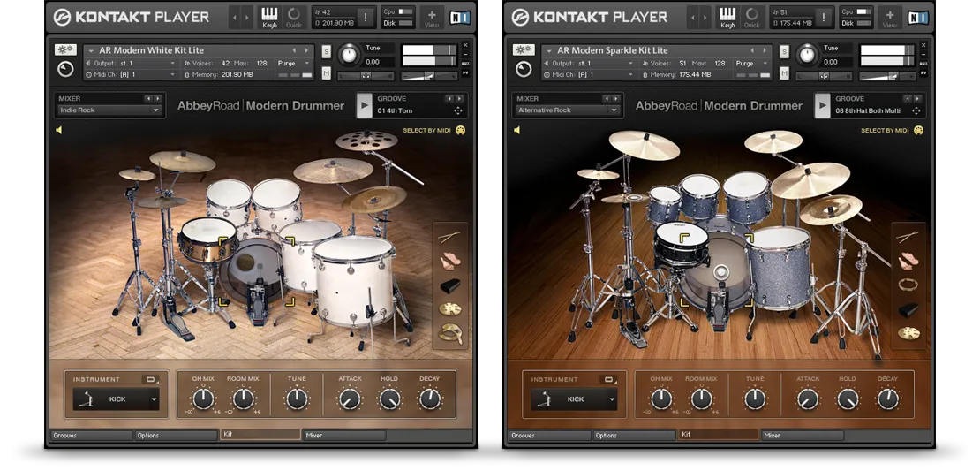980x471 pixels.
Task: Open Quick-load in the White Kit window
Action: click(x=293, y=17)
